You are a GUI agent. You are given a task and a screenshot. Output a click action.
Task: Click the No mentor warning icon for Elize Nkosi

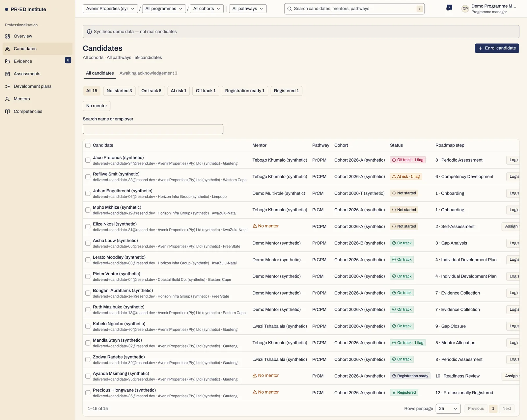click(255, 226)
